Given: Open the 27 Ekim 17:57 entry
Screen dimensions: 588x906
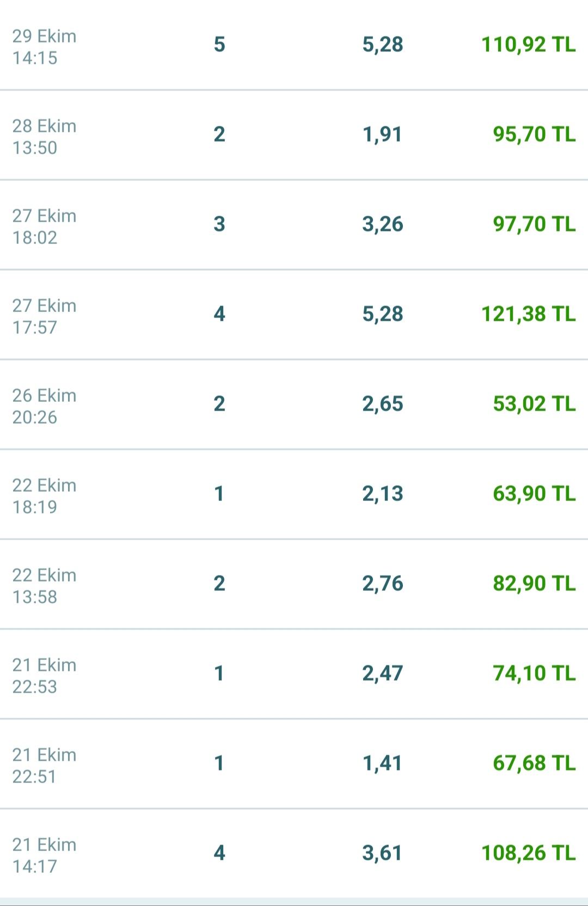Looking at the screenshot, I should pyautogui.click(x=45, y=316).
